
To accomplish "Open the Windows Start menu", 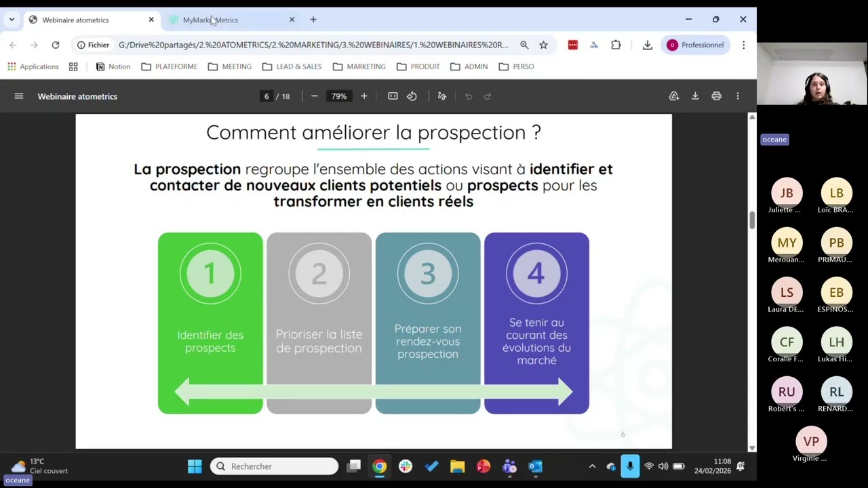I will coord(195,466).
